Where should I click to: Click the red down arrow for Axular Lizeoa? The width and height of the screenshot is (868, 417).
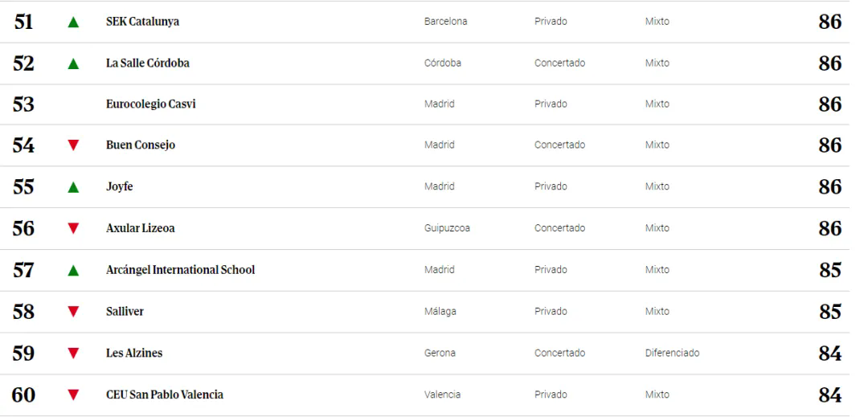pyautogui.click(x=73, y=228)
